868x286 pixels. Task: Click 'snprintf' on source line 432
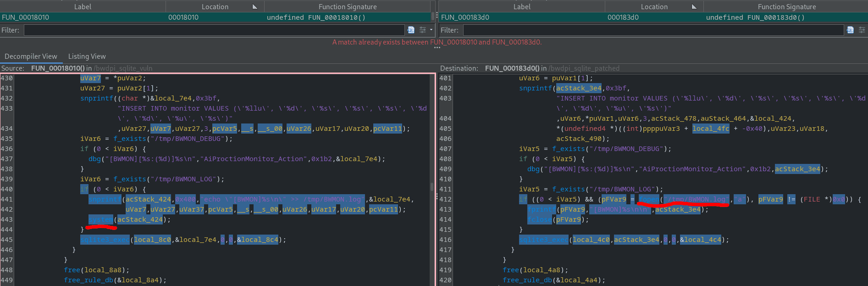[97, 98]
